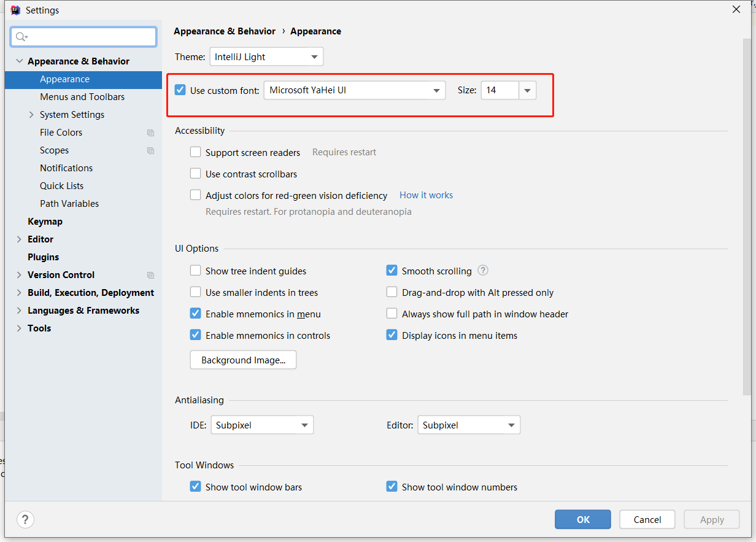
Task: Click the font Size value field
Action: 500,90
